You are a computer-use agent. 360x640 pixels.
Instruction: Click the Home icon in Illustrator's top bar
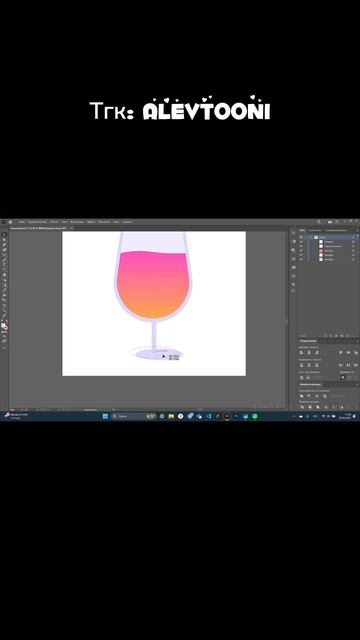(x=10, y=222)
